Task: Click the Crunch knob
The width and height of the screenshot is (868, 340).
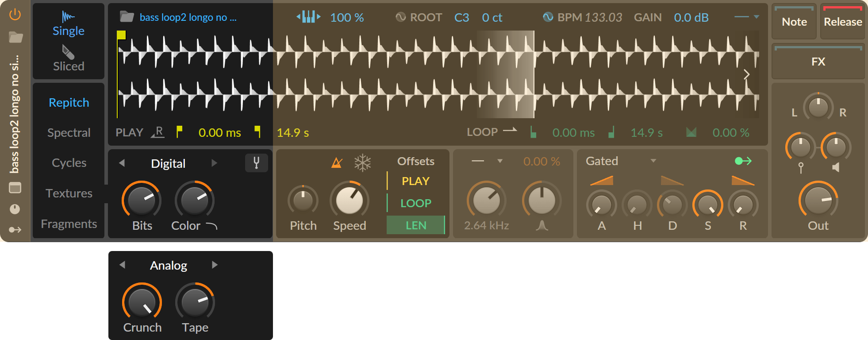Action: click(x=142, y=302)
